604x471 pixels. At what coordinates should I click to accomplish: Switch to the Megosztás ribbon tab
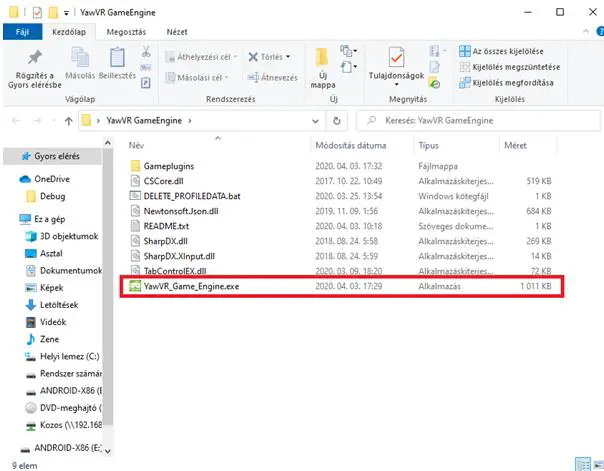pos(126,32)
